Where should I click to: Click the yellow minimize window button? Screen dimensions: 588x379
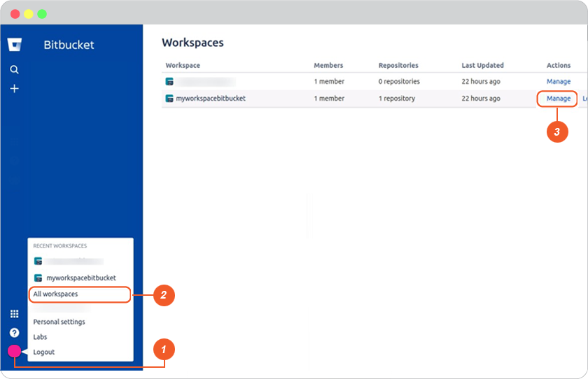point(29,14)
